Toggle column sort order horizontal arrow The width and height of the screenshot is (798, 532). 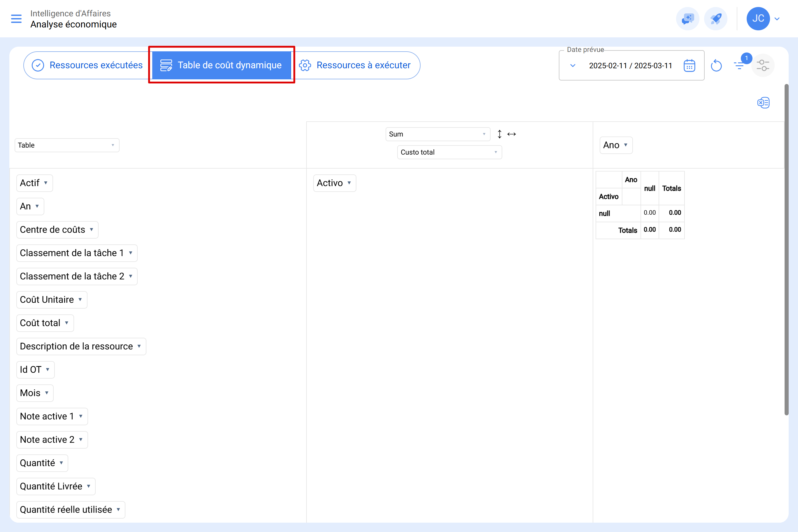pos(511,134)
